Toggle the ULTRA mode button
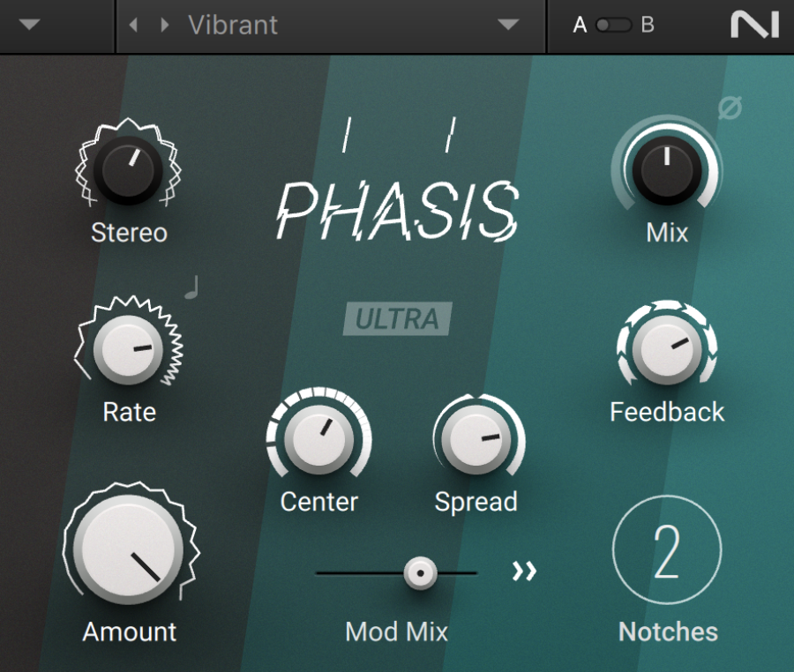This screenshot has width=794, height=672. [x=398, y=318]
